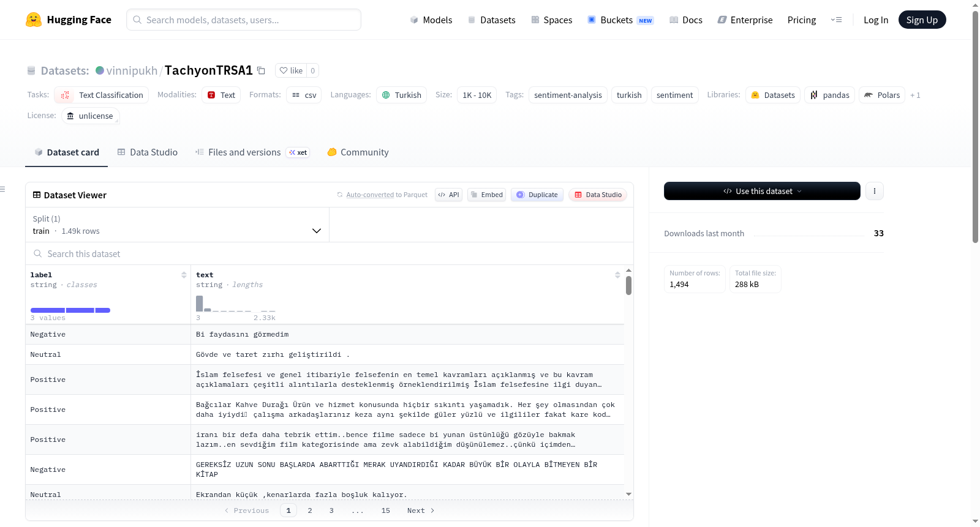The height and width of the screenshot is (527, 980).
Task: Open the Spaces menu item
Action: point(552,20)
